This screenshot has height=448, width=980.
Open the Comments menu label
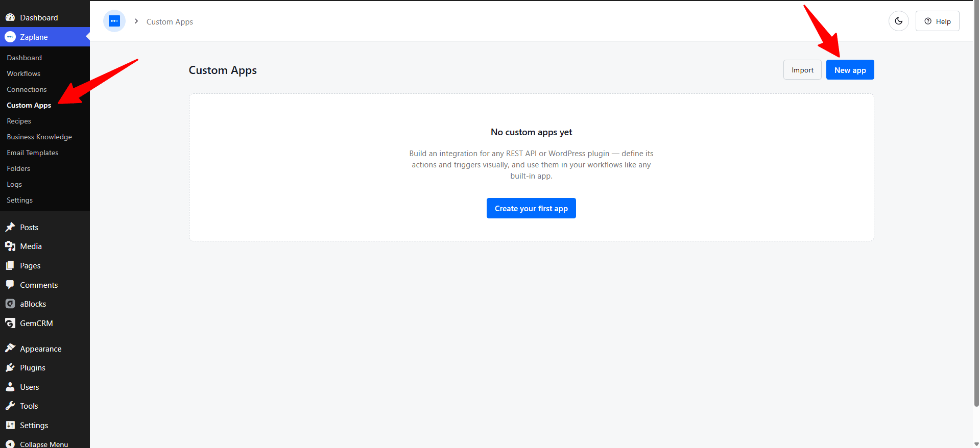click(39, 285)
